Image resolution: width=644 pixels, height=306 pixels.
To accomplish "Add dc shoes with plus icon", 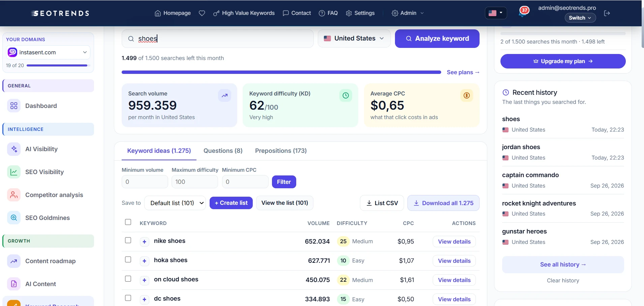I will [x=145, y=299].
